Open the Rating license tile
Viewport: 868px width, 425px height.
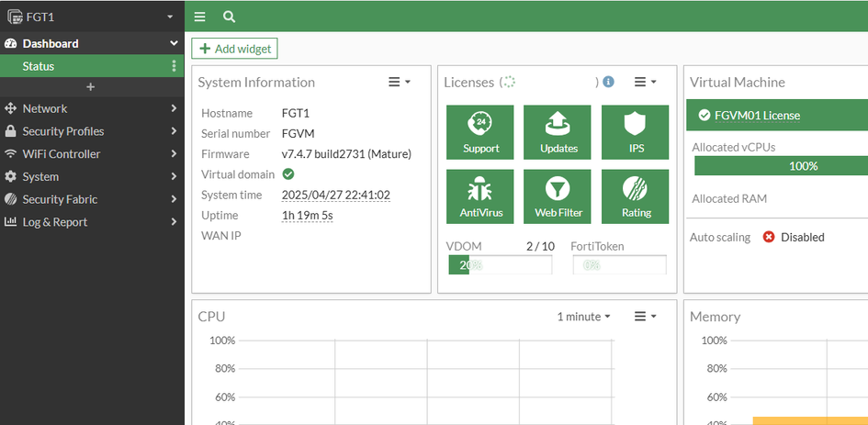pos(636,196)
